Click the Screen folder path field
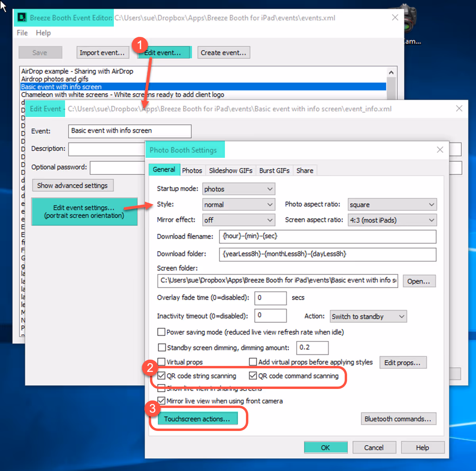 pos(278,281)
